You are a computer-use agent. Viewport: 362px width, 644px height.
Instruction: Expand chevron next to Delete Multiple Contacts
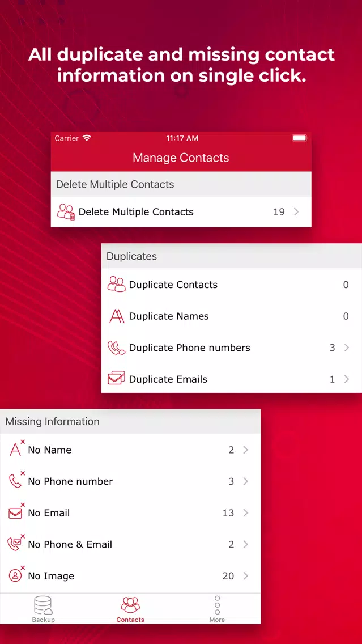point(296,212)
